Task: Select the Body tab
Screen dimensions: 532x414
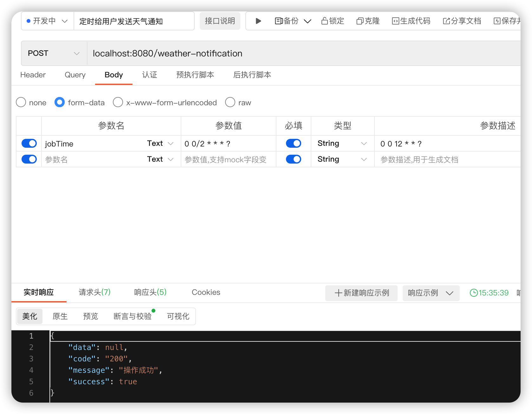Action: (114, 75)
